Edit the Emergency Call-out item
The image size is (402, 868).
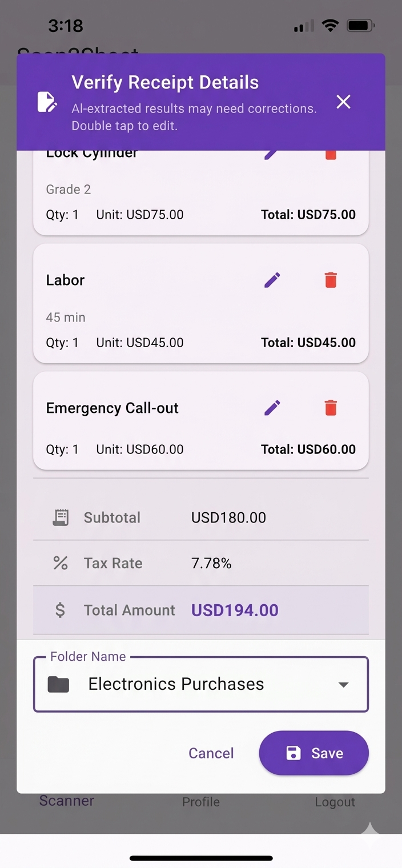point(272,408)
